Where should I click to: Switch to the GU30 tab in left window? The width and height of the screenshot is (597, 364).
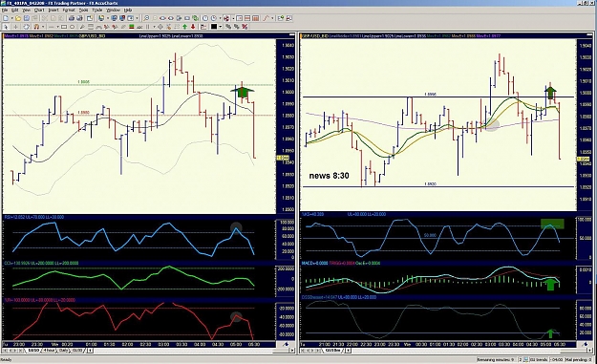pyautogui.click(x=77, y=351)
